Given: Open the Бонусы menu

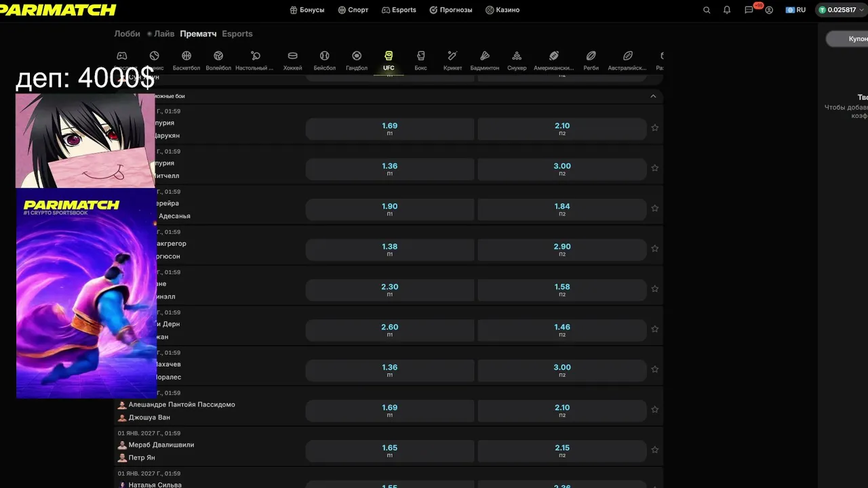Looking at the screenshot, I should tap(307, 10).
